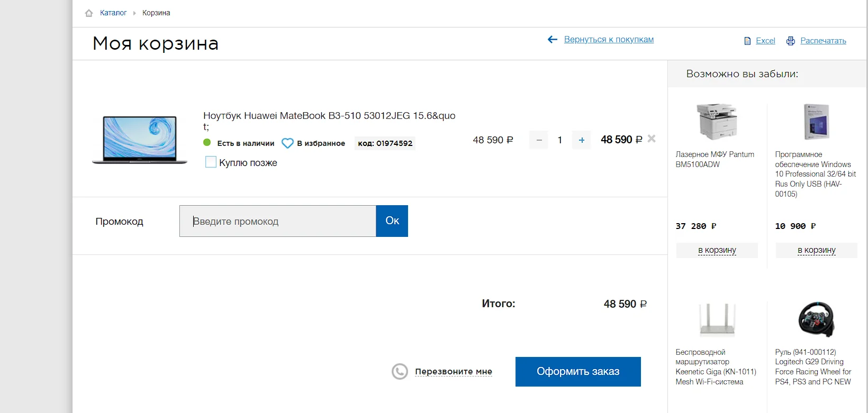This screenshot has height=413, width=868.
Task: Add Pantum printer to cart
Action: [x=717, y=250]
